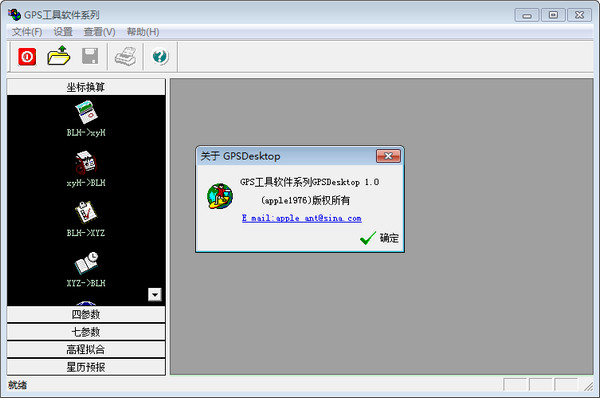Click the 确定 button in About dialog

379,238
